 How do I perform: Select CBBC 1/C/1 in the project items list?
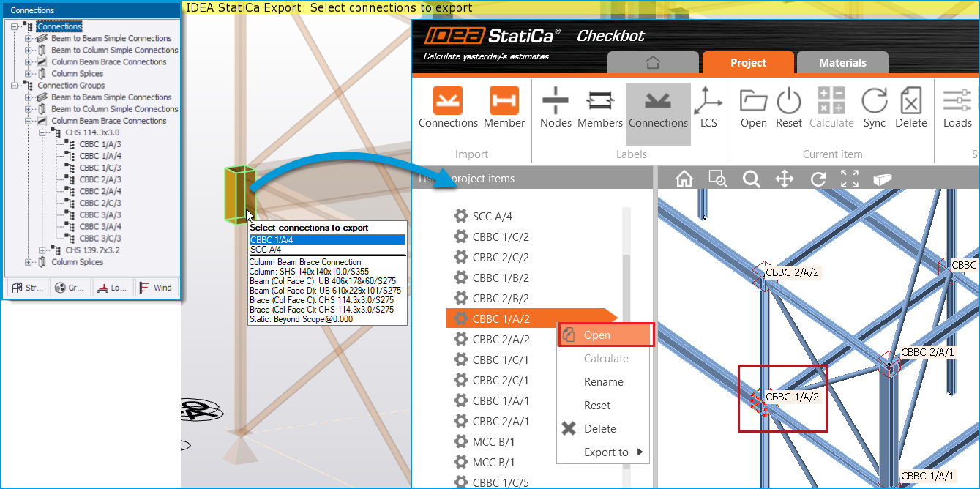(501, 359)
